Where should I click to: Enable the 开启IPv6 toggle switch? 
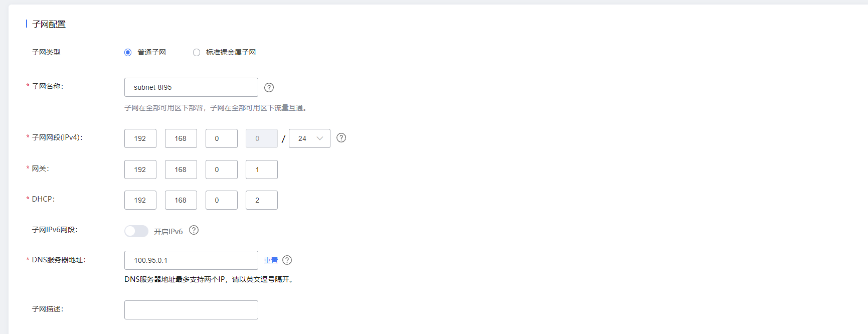coord(136,231)
